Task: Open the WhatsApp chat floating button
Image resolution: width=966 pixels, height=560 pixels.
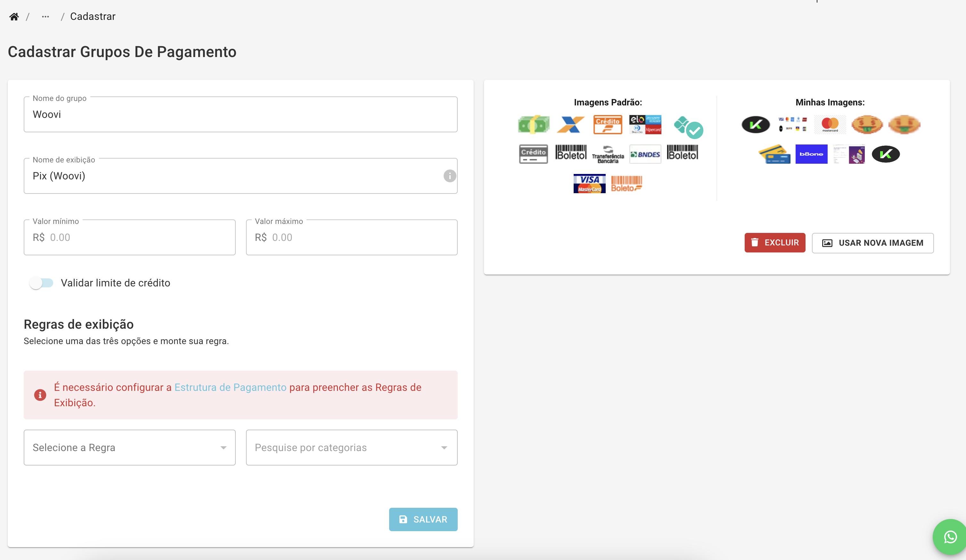Action: (950, 537)
